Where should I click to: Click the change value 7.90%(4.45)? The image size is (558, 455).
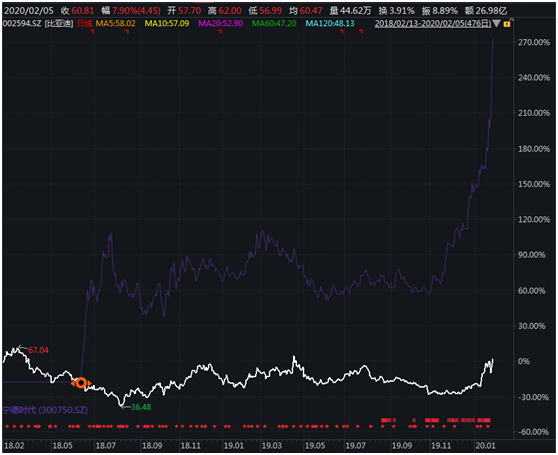point(136,11)
